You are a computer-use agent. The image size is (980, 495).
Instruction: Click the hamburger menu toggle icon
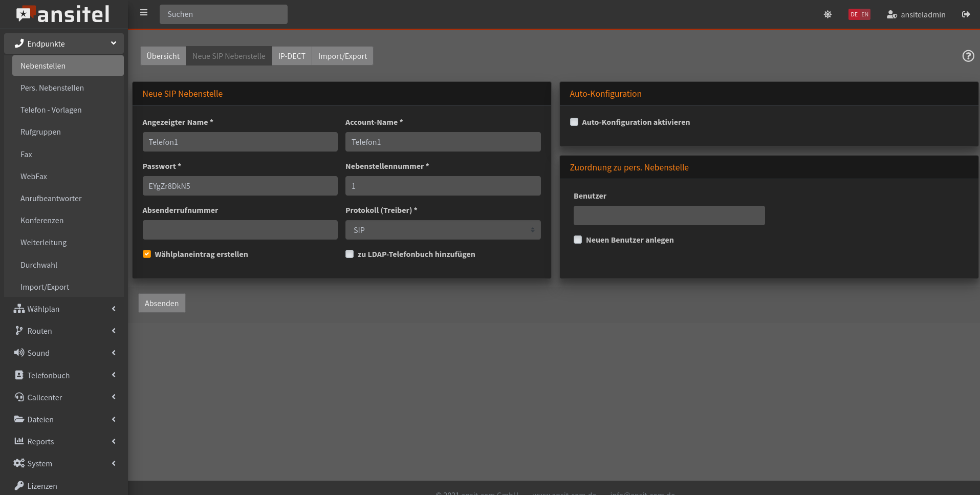(x=144, y=13)
